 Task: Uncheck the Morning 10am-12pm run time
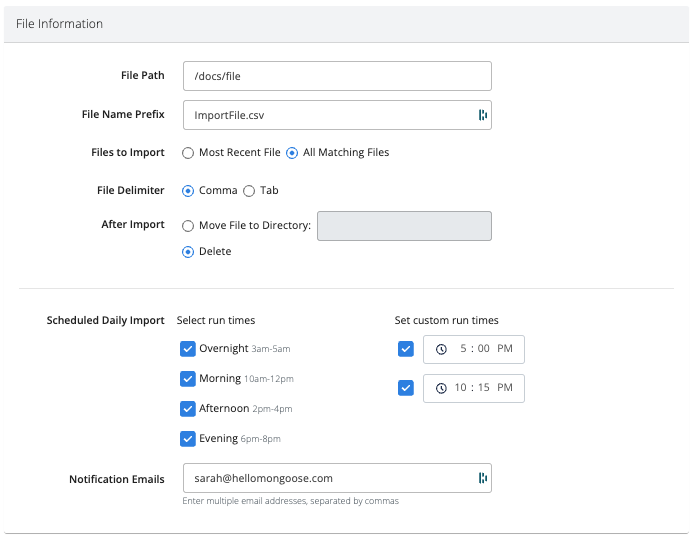tap(187, 379)
